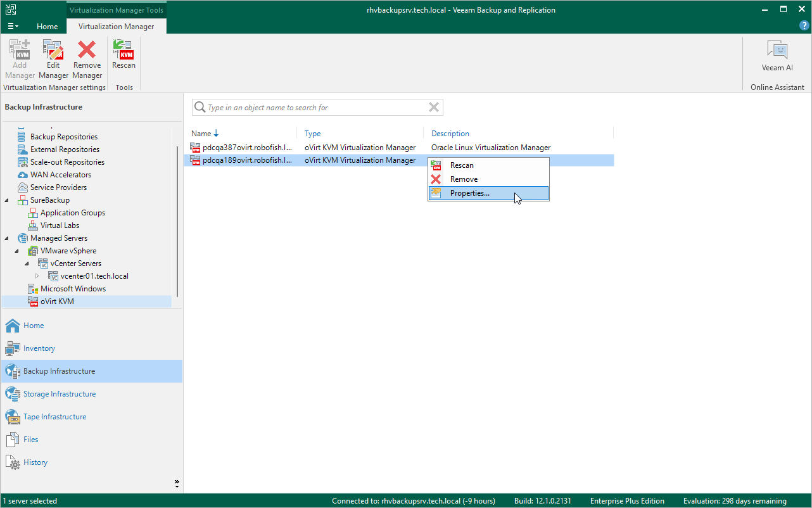This screenshot has width=812, height=508.
Task: Click the Virtual Labs tree icon
Action: click(x=33, y=225)
